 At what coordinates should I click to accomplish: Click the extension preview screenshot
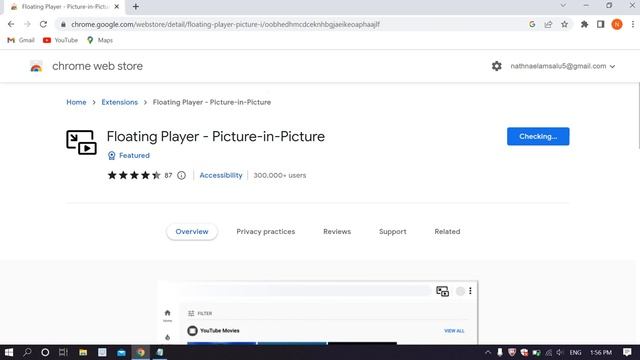pos(318,313)
